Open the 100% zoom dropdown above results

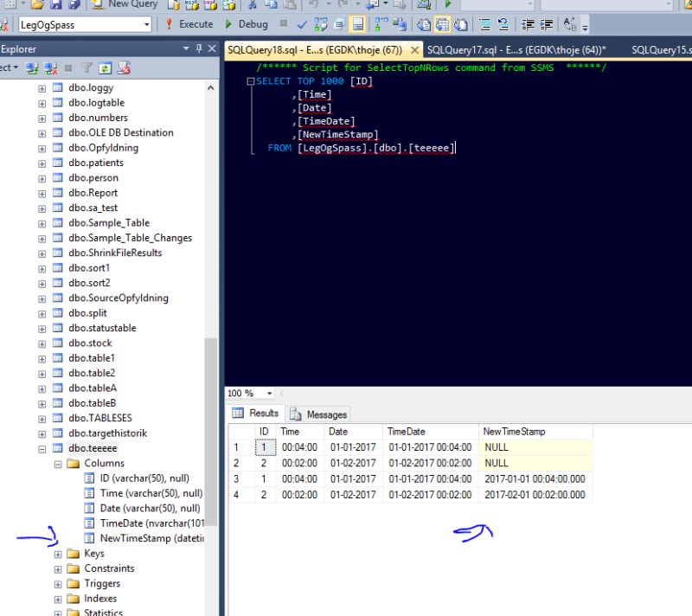pos(269,393)
